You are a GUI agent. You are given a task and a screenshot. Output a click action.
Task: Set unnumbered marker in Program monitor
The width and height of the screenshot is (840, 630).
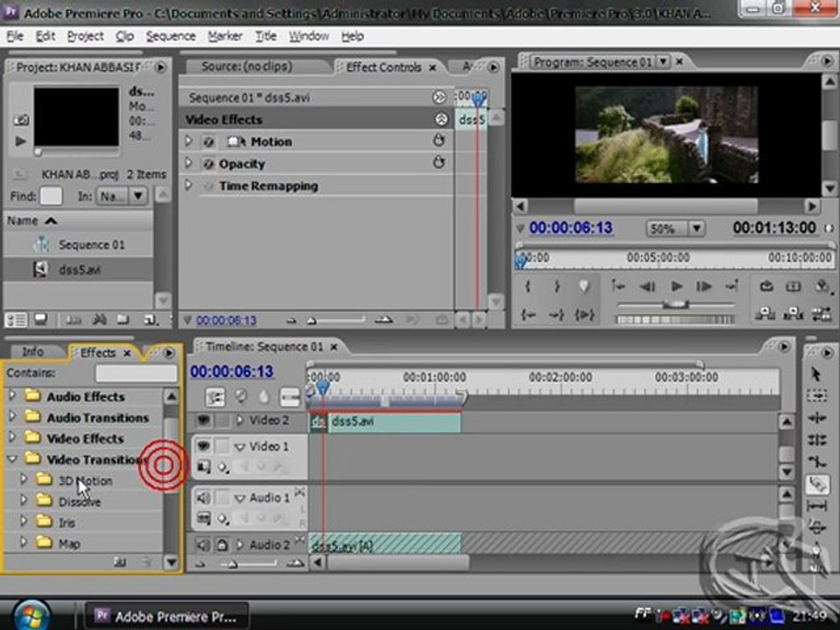[584, 287]
